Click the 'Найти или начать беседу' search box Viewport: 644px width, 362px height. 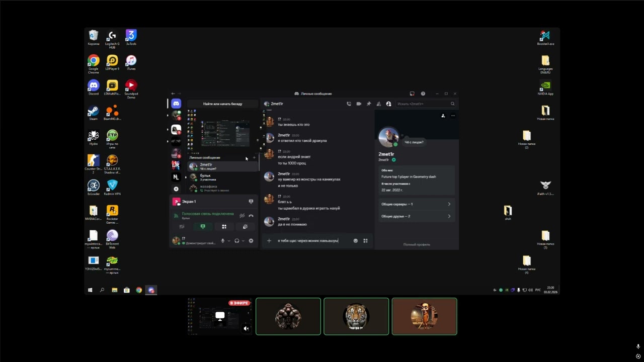pos(223,104)
